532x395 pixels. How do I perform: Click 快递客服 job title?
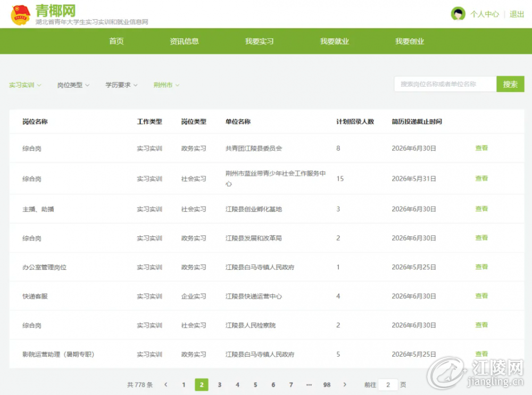pyautogui.click(x=35, y=296)
